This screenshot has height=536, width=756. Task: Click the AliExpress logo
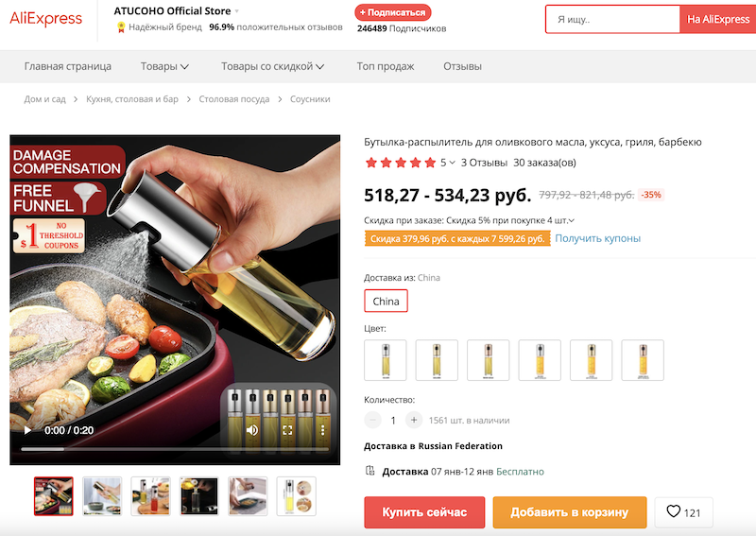click(x=46, y=19)
